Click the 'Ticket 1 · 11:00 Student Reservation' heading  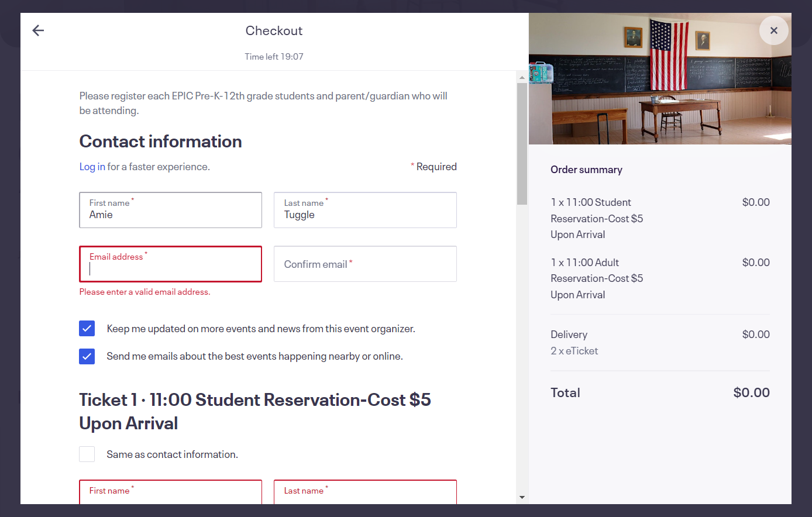(255, 411)
